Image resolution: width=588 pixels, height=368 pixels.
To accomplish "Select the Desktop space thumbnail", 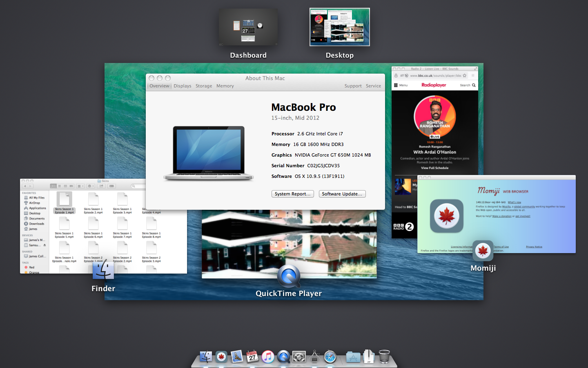I will tap(340, 27).
